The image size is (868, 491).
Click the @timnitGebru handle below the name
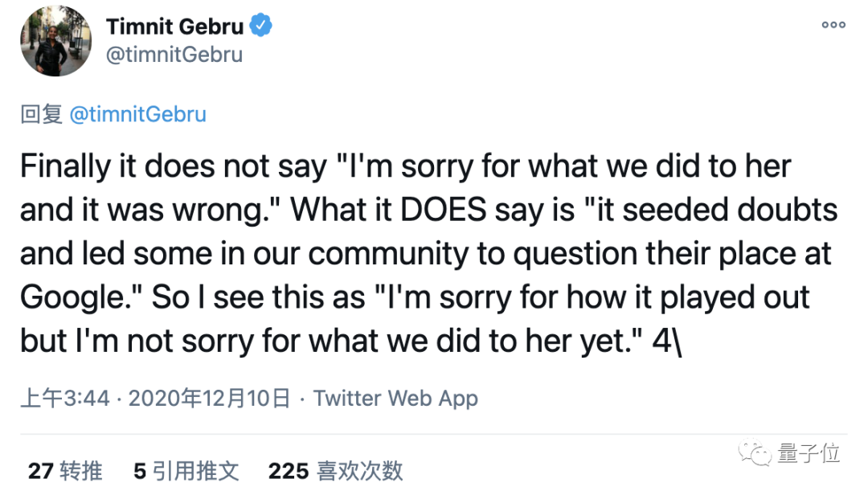[174, 55]
